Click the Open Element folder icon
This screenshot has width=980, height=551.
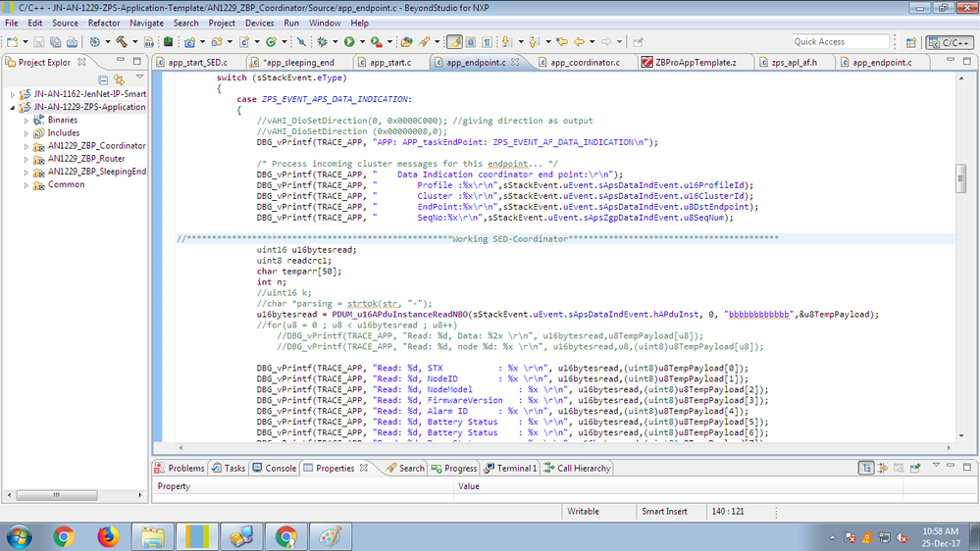coord(407,42)
